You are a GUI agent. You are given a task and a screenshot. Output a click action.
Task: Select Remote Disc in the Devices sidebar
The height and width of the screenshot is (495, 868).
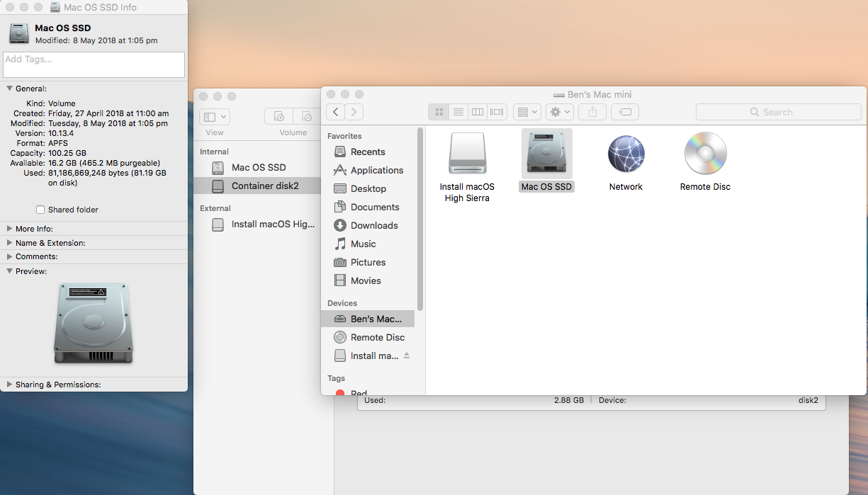[368, 337]
